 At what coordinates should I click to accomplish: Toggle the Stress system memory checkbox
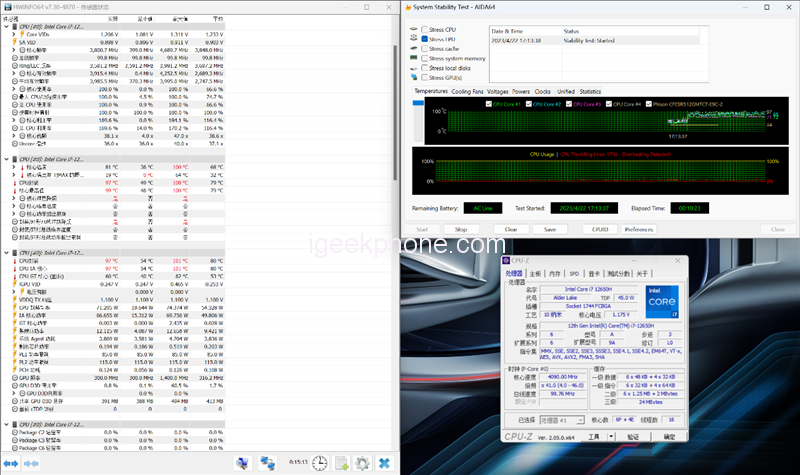coord(424,58)
